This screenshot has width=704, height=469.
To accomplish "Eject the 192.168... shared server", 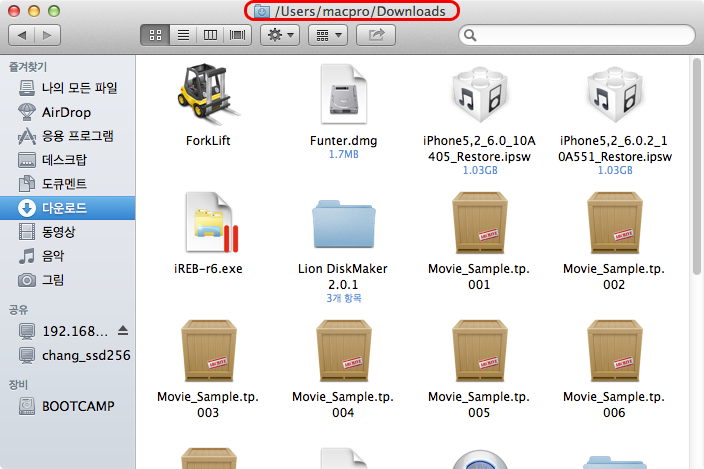I will click(x=123, y=331).
